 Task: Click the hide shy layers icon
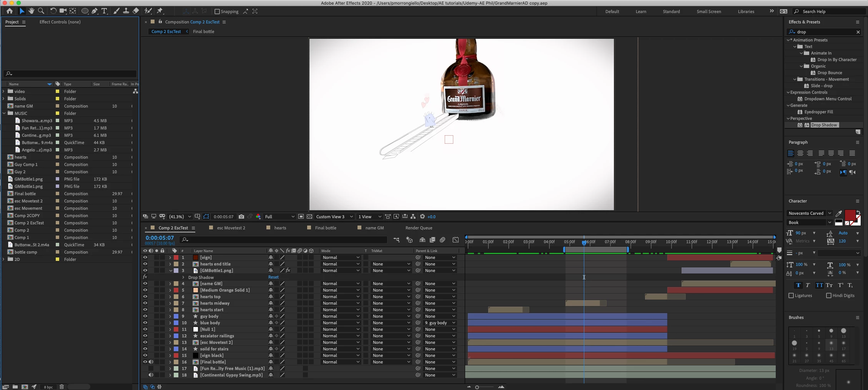pyautogui.click(x=422, y=240)
